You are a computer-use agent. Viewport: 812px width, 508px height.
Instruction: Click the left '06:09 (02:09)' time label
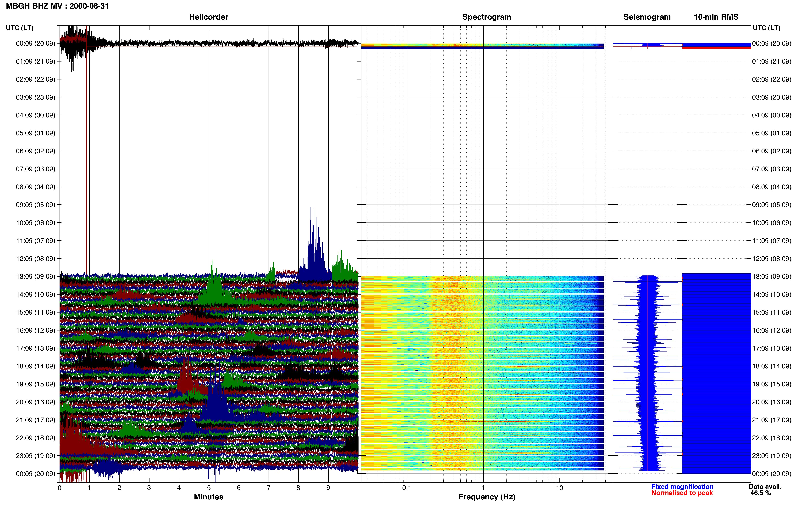(36, 151)
